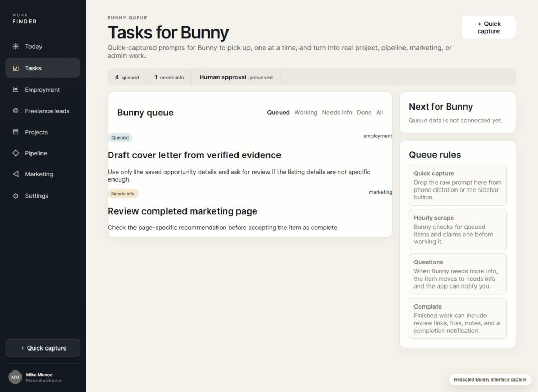The width and height of the screenshot is (538, 392).
Task: Click the Tasks for Bunny page title
Action: coord(168,33)
